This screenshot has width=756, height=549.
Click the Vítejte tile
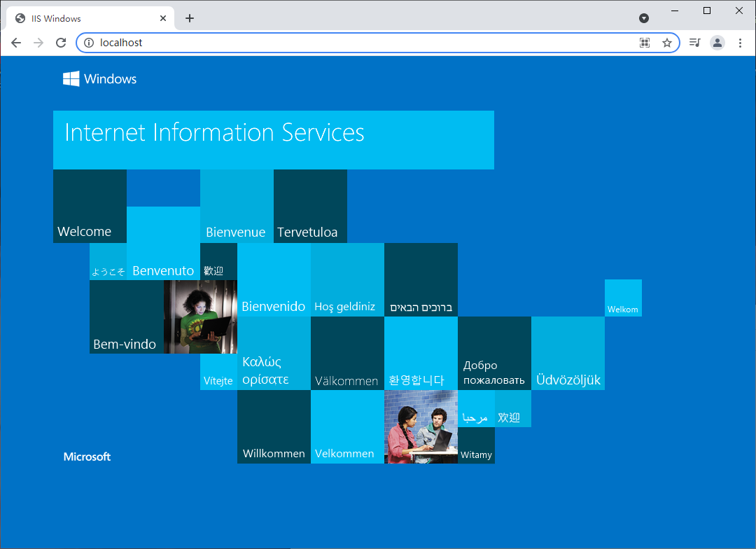[218, 372]
